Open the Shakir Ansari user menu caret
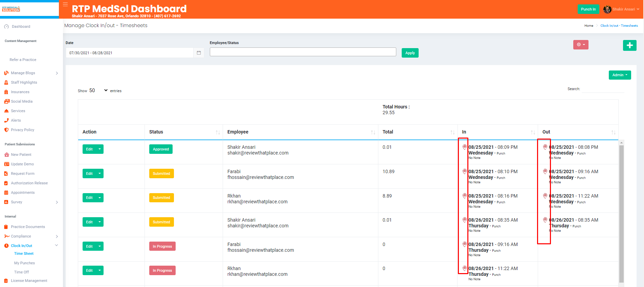 pos(638,9)
